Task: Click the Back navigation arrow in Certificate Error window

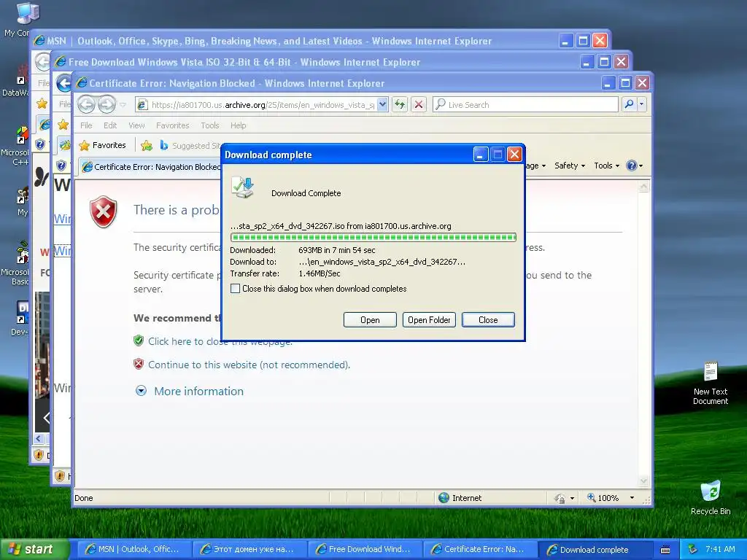Action: point(86,104)
